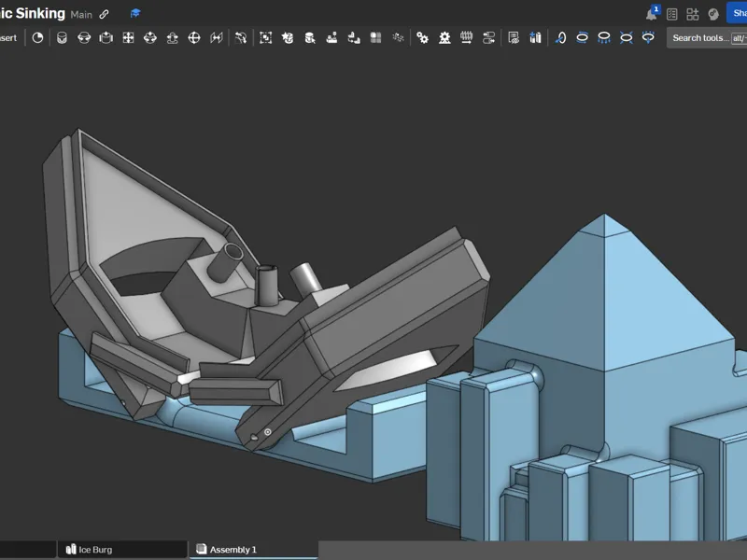Select the Cylindrical mate tool
The width and height of the screenshot is (747, 560).
150,37
